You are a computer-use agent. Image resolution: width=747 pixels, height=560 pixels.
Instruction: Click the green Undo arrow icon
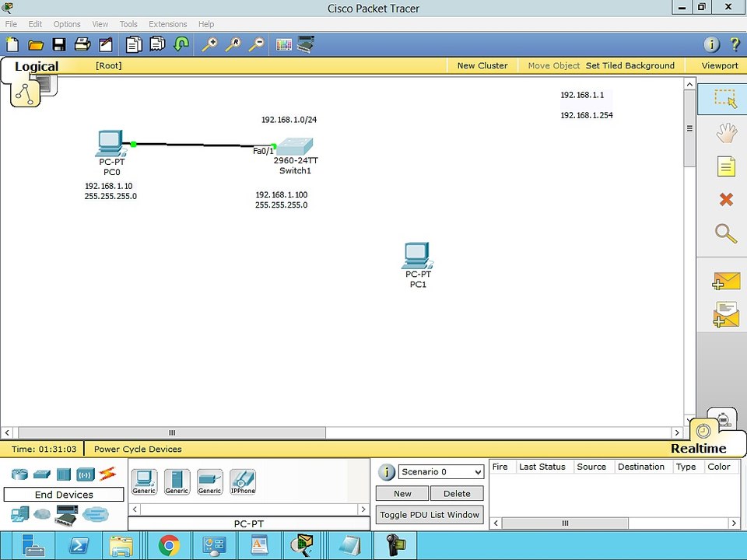click(181, 45)
